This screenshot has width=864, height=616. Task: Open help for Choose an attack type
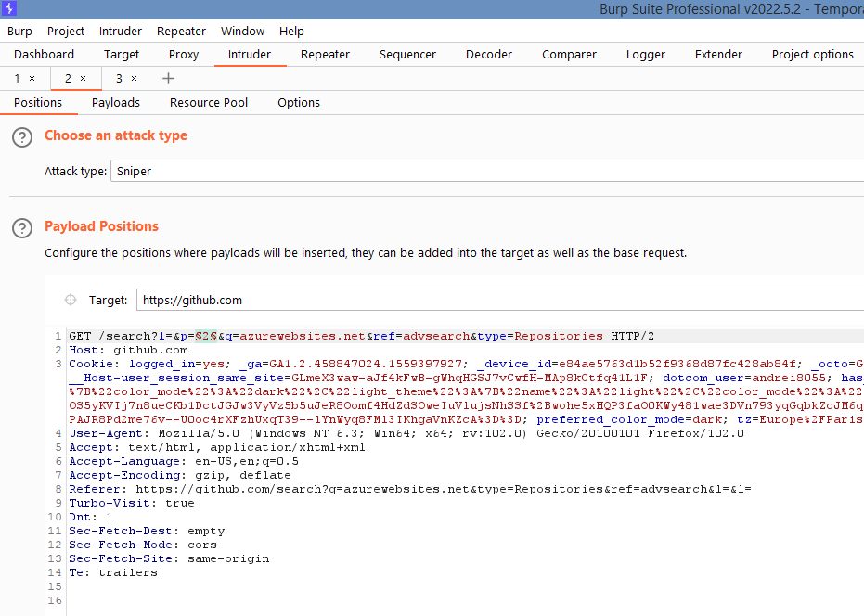tap(22, 137)
